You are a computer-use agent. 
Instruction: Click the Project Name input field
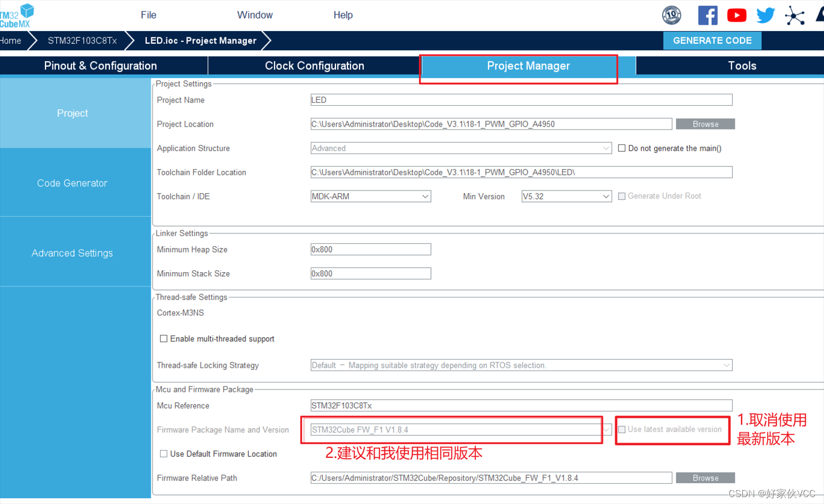521,100
